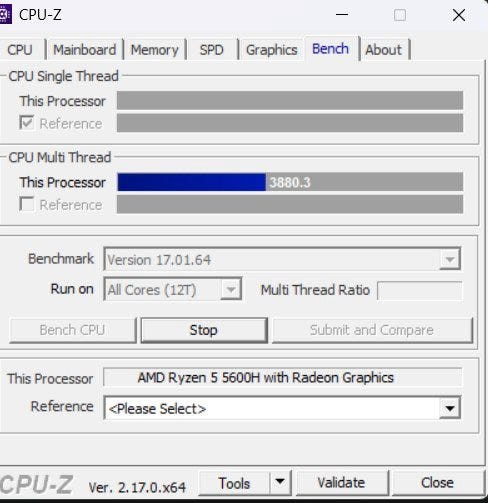View the Graphics tab
488x503 pixels.
pyautogui.click(x=272, y=50)
